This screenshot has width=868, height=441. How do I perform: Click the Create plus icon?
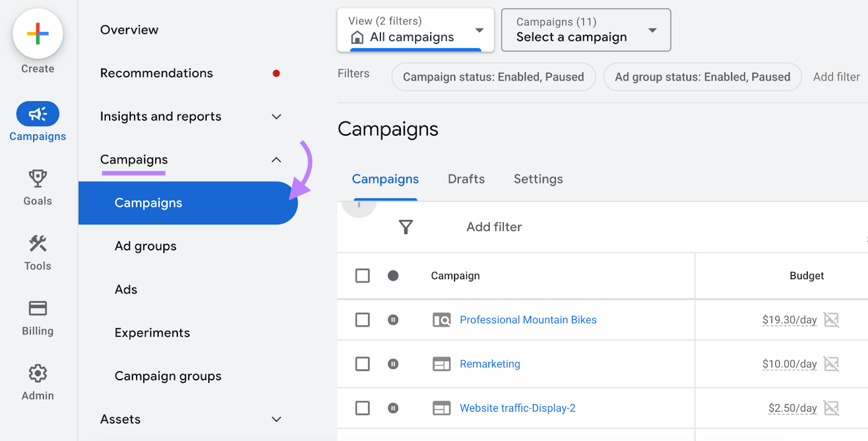(x=38, y=34)
